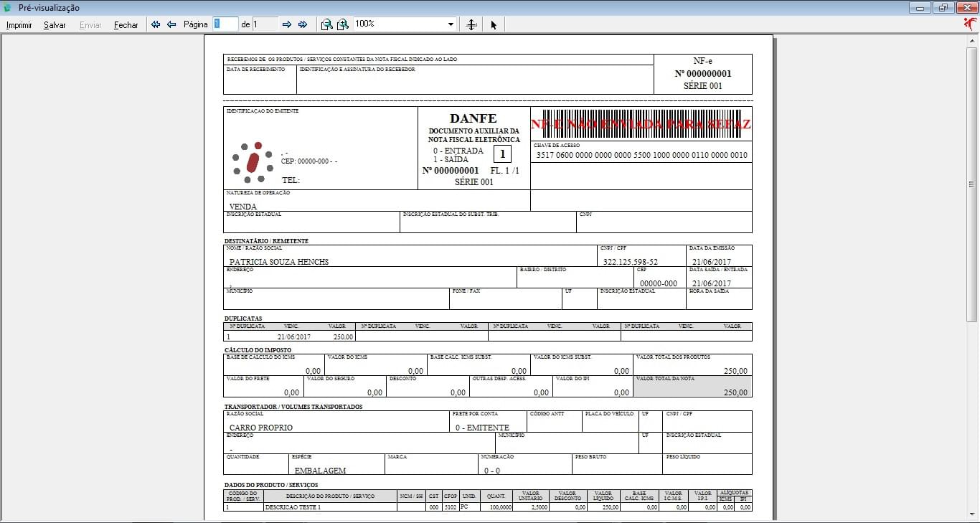Click CARRO PROPRIO transporter text

point(261,428)
